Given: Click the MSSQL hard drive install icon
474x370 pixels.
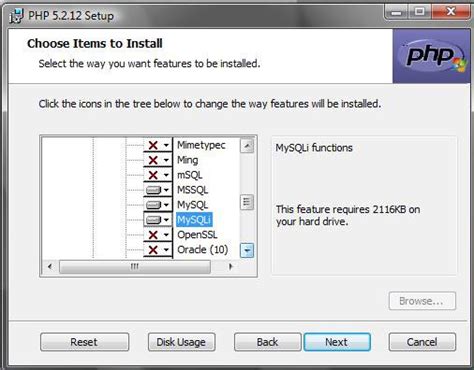Looking at the screenshot, I should (x=153, y=190).
